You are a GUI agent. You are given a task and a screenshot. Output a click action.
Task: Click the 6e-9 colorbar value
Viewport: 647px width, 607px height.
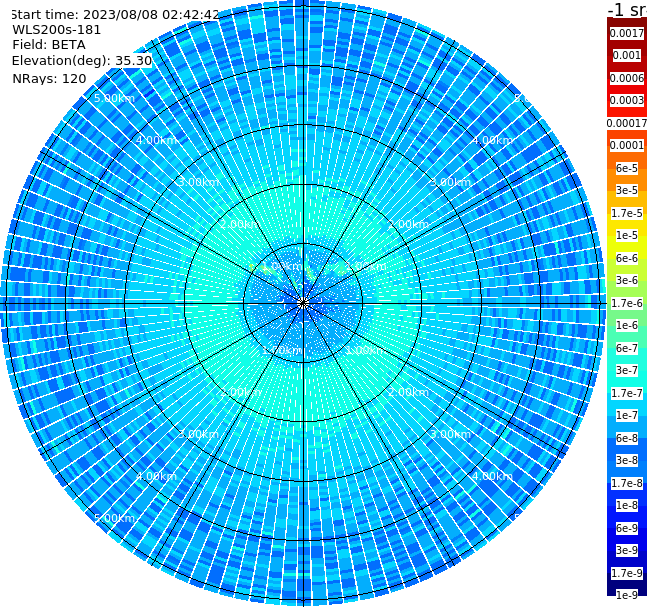click(x=627, y=528)
